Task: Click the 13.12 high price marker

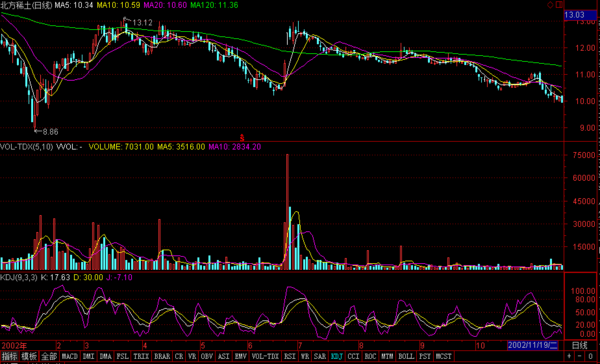Action: (142, 23)
